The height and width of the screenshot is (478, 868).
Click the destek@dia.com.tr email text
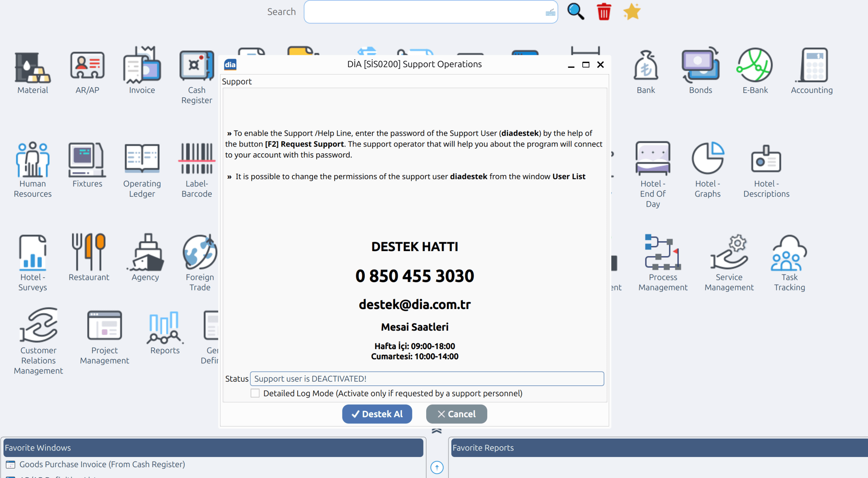[415, 304]
